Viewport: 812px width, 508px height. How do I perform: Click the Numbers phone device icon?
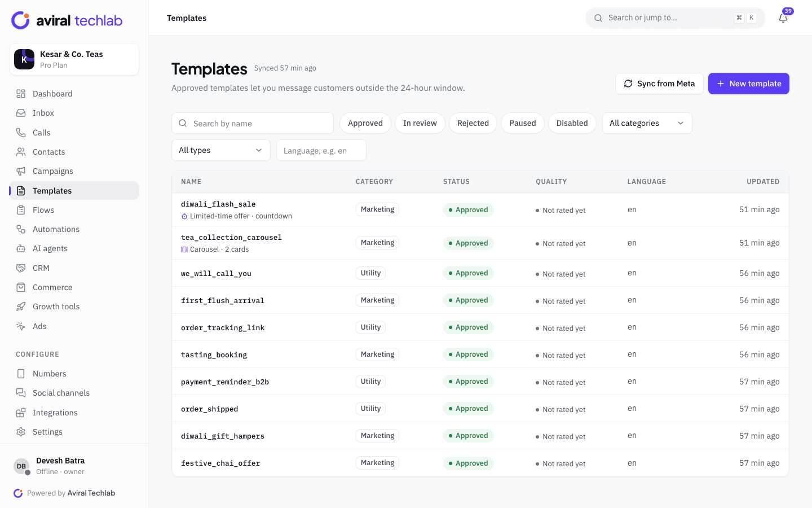(21, 374)
